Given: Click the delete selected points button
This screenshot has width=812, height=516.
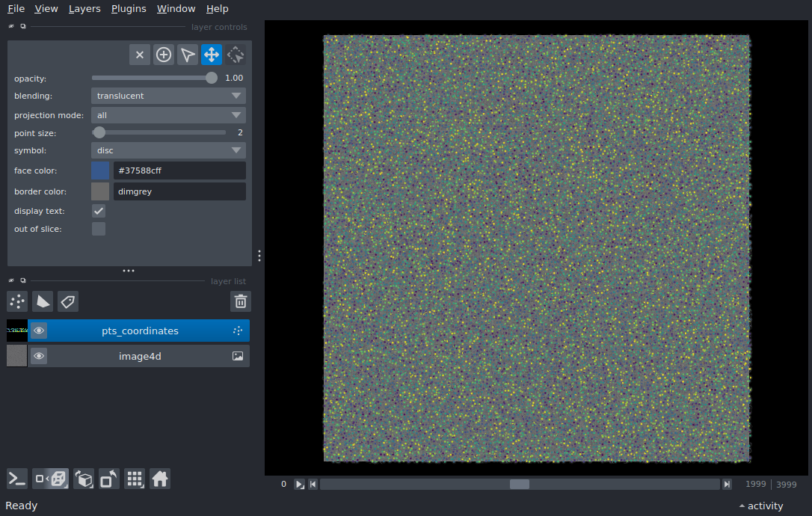Looking at the screenshot, I should pyautogui.click(x=140, y=55).
